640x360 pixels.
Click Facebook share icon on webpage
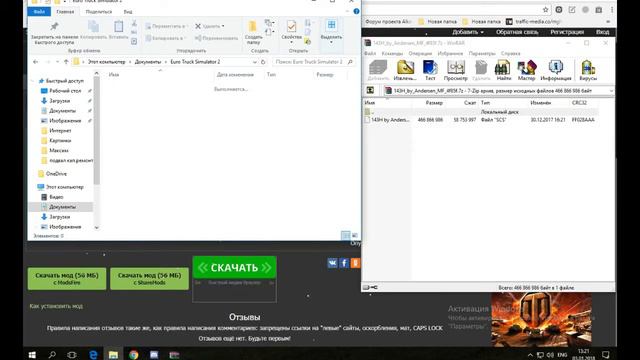click(344, 263)
